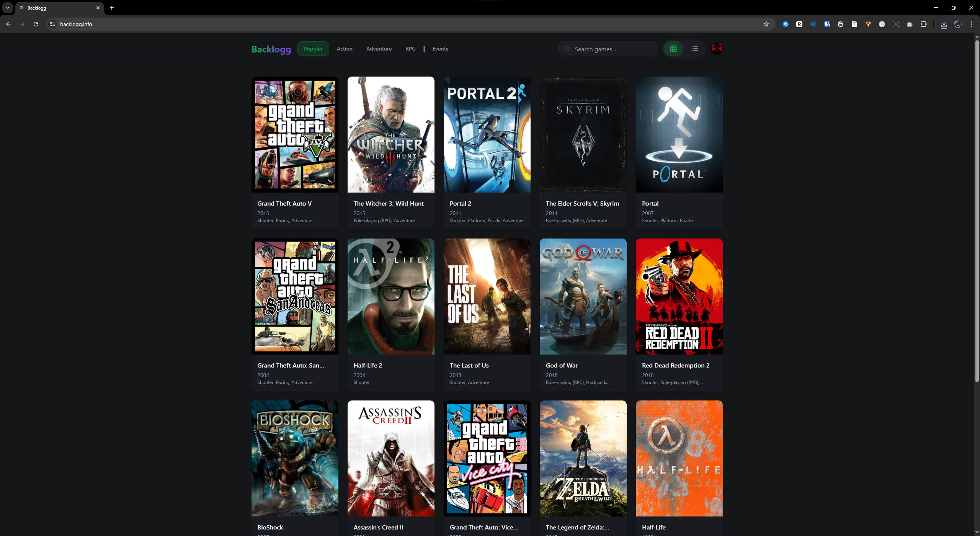Viewport: 980px width, 536px height.
Task: Open Red Dead Redemption 2 cover
Action: coord(679,296)
